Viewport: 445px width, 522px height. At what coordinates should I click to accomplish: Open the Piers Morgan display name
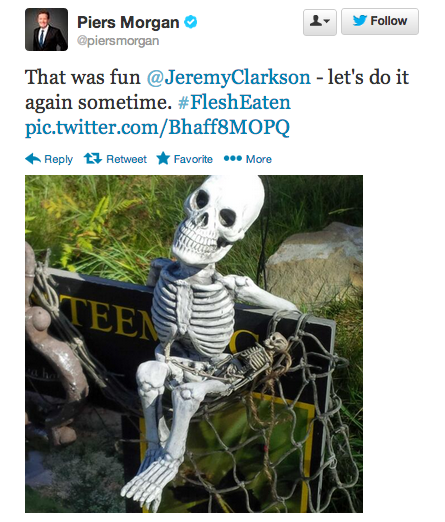click(128, 22)
